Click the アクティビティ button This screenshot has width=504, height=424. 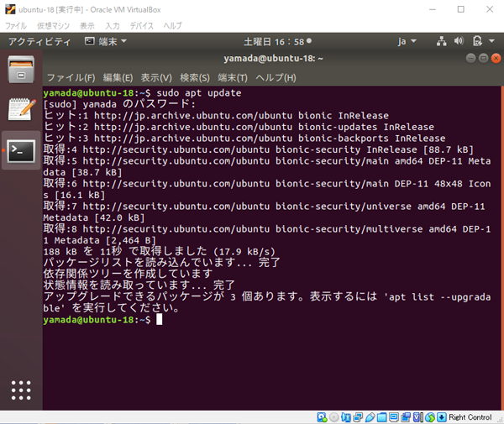point(39,41)
